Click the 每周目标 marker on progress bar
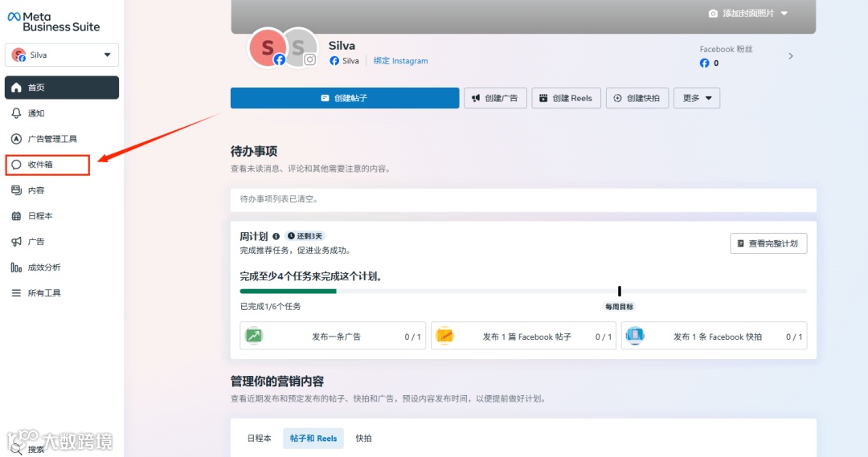 click(x=620, y=292)
